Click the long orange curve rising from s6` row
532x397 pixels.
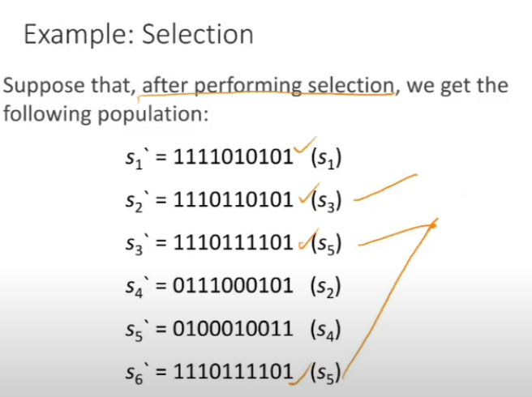[388, 300]
